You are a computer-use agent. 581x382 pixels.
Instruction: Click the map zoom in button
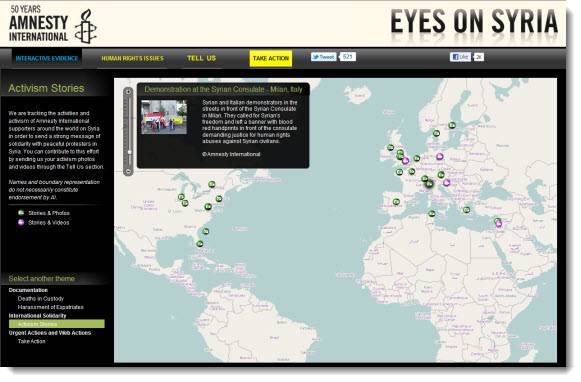128,92
